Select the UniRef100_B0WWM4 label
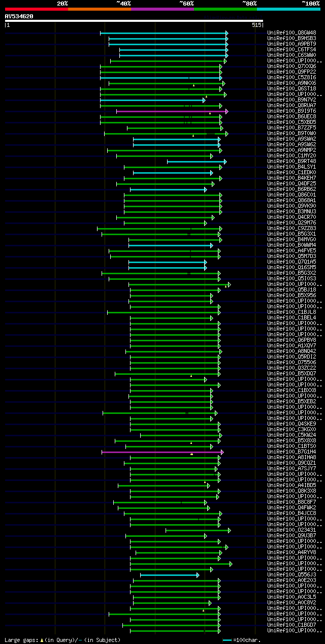The image size is (325, 644). coord(292,245)
